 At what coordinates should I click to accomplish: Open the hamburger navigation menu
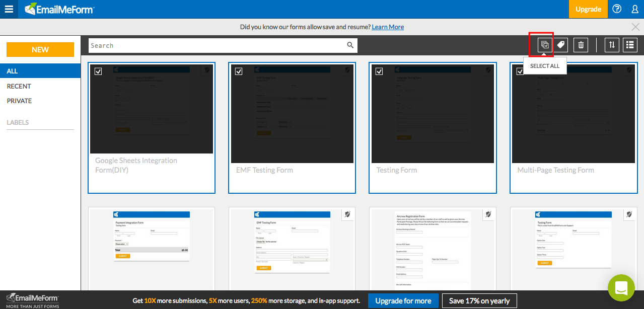9,9
